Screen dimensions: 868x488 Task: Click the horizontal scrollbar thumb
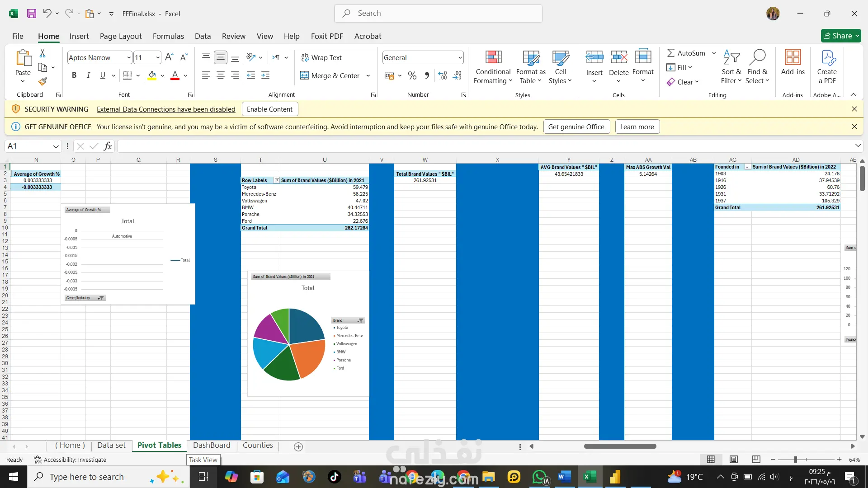coord(620,446)
